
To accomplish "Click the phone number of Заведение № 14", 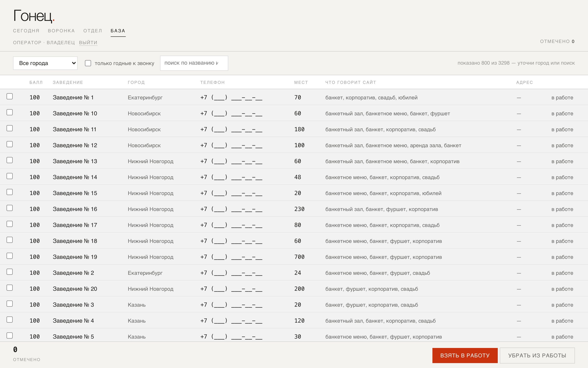I will point(231,177).
